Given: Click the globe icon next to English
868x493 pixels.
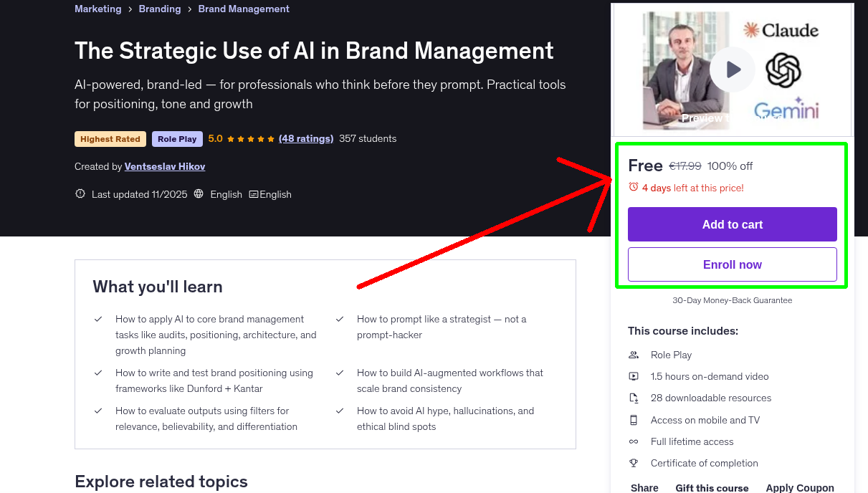Looking at the screenshot, I should (199, 193).
